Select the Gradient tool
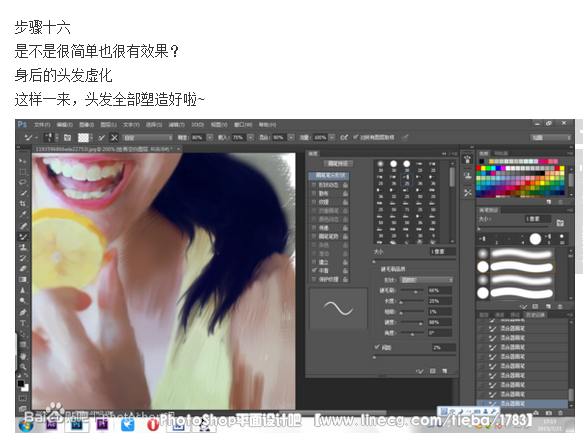This screenshot has height=437, width=583. (23, 279)
